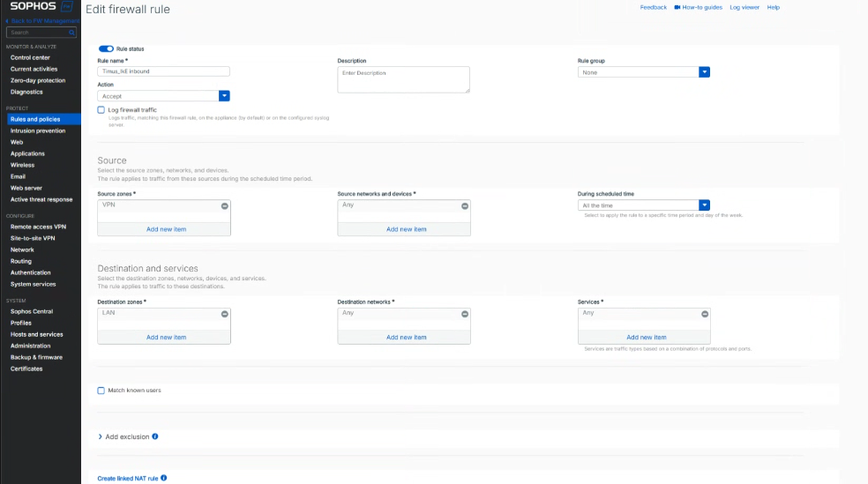Remove VPN from source zones
This screenshot has width=868, height=484.
[x=225, y=205]
